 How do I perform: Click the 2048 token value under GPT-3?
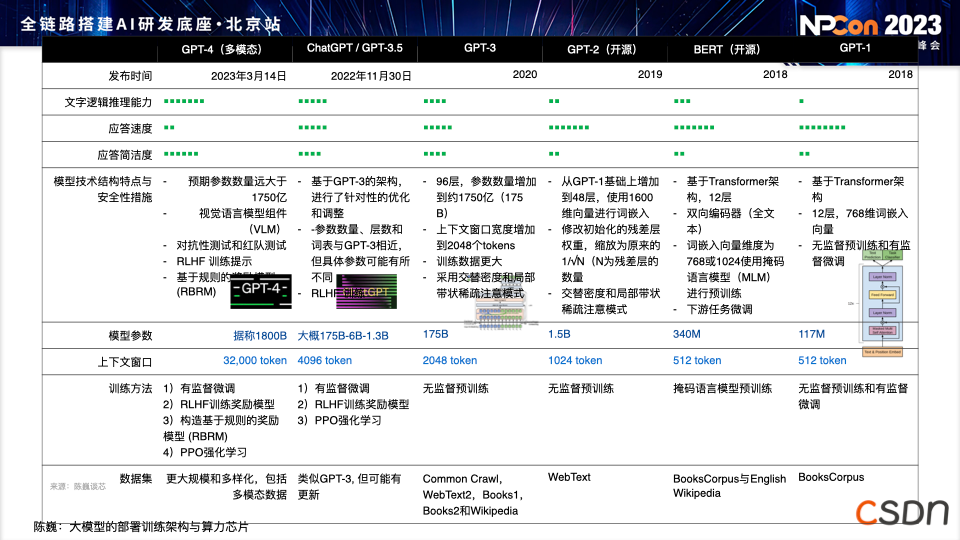[x=450, y=360]
